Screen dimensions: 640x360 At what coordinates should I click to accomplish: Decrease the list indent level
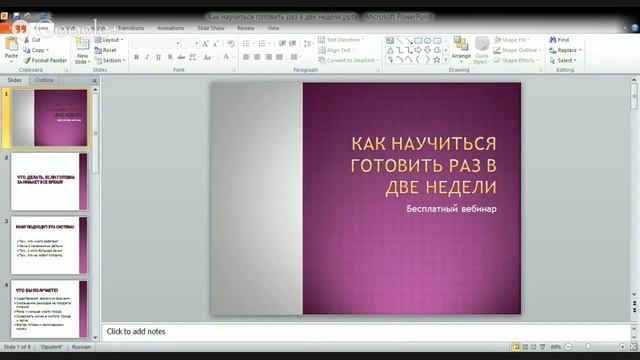coord(282,43)
